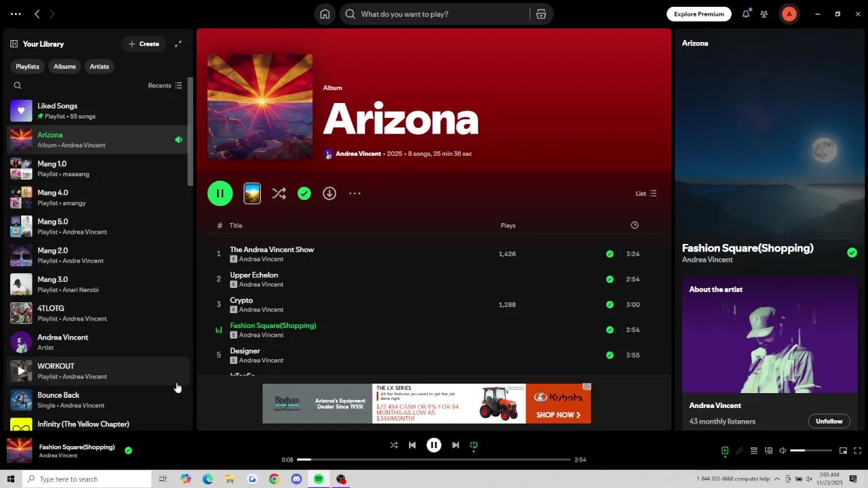Image resolution: width=868 pixels, height=488 pixels.
Task: Toggle liked checkmark for Upper Echelon
Action: 610,279
